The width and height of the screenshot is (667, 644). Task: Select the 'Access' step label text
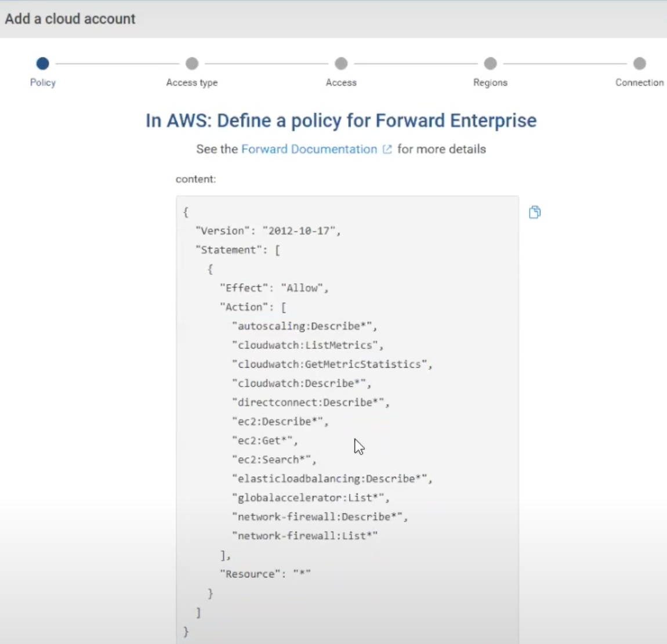[x=341, y=82]
